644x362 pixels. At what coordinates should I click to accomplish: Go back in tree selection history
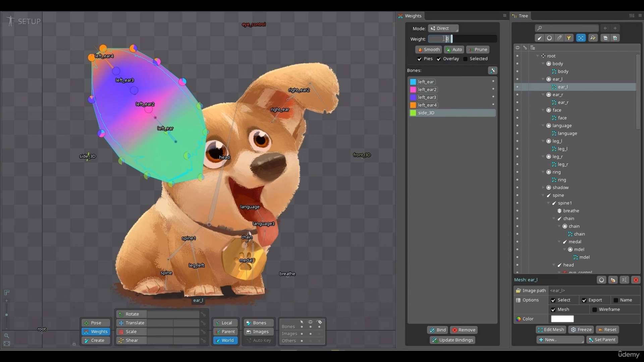tap(605, 28)
